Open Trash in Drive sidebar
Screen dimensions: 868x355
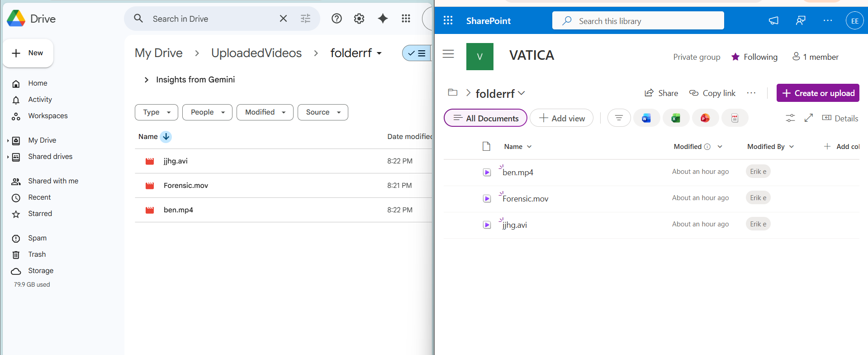click(x=37, y=254)
